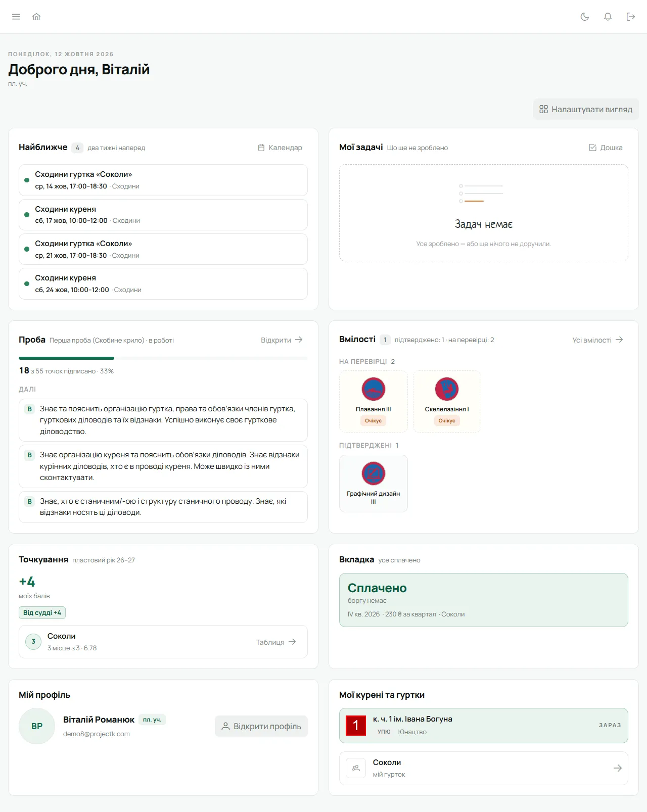Open the hamburger menu icon
The width and height of the screenshot is (647, 812).
pyautogui.click(x=16, y=17)
